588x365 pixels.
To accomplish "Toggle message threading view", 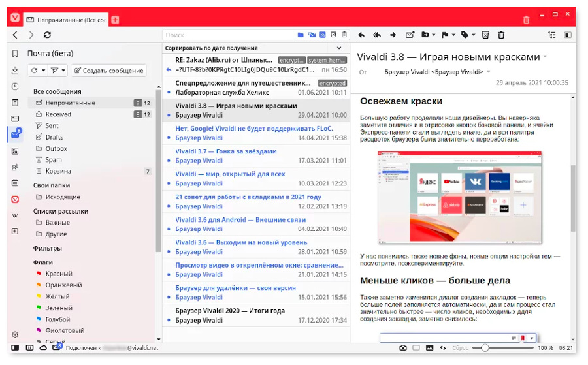I will [552, 35].
